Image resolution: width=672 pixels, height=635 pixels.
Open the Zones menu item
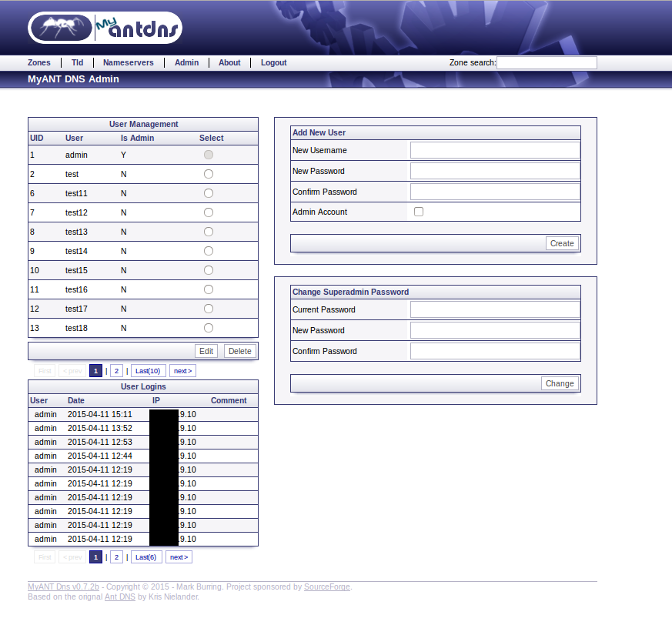coord(38,62)
